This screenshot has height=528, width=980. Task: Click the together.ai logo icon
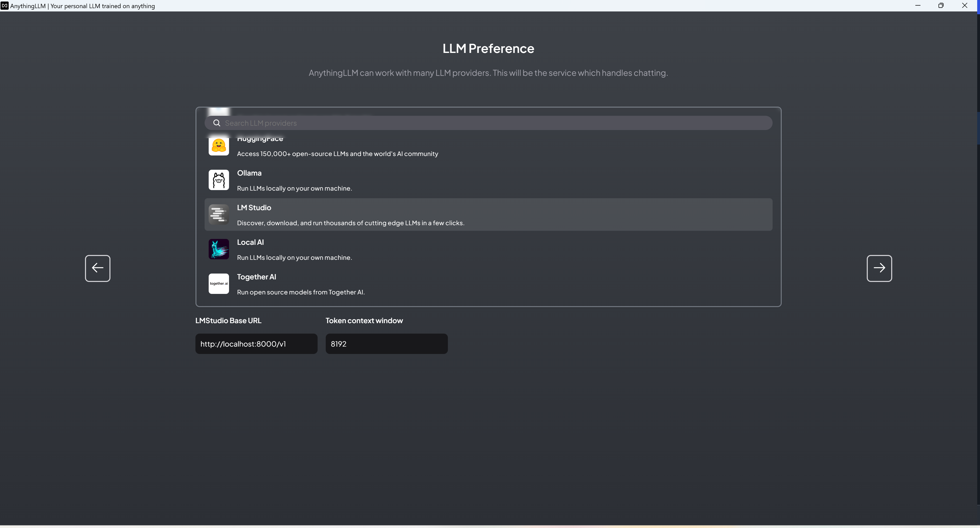(219, 284)
